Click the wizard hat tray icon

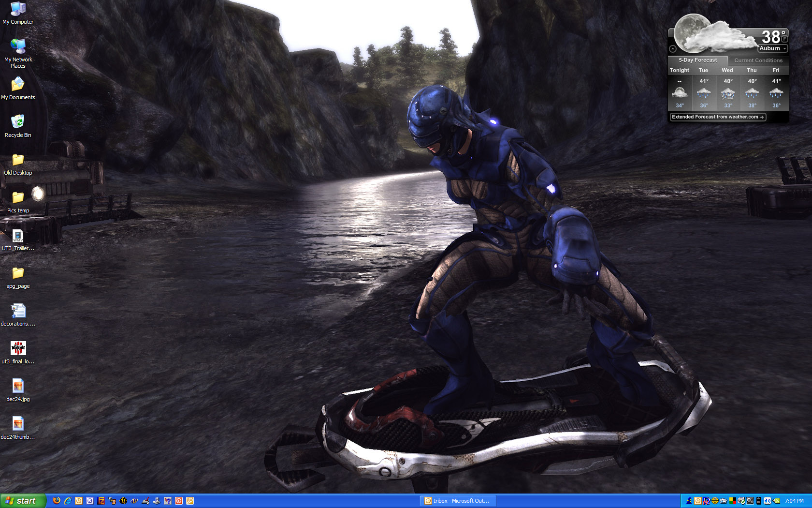point(689,501)
